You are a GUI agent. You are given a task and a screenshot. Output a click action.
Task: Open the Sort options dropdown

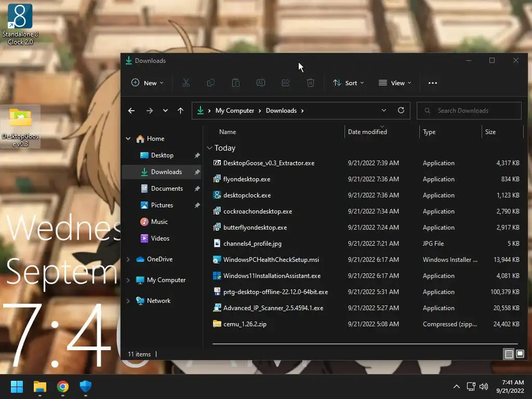point(349,83)
